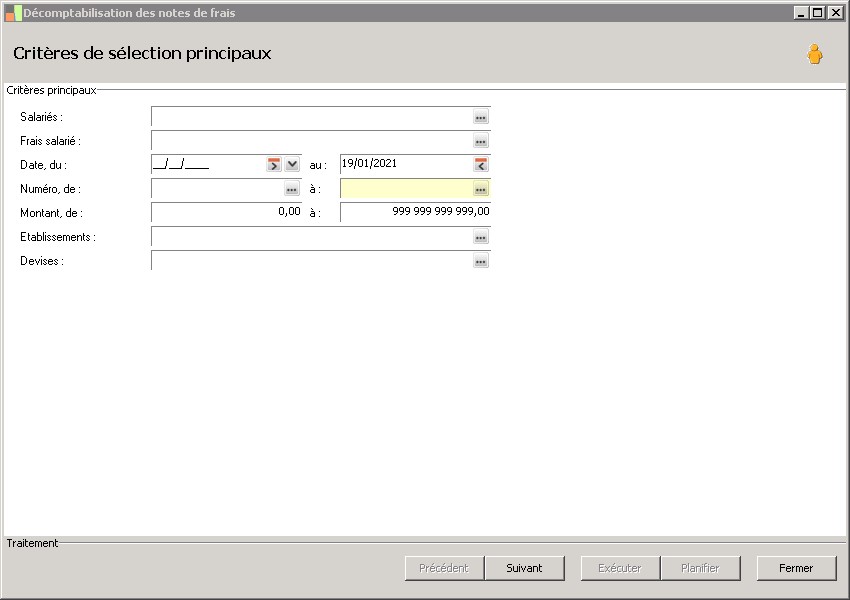
Task: Click the Précédent button
Action: pyautogui.click(x=444, y=568)
